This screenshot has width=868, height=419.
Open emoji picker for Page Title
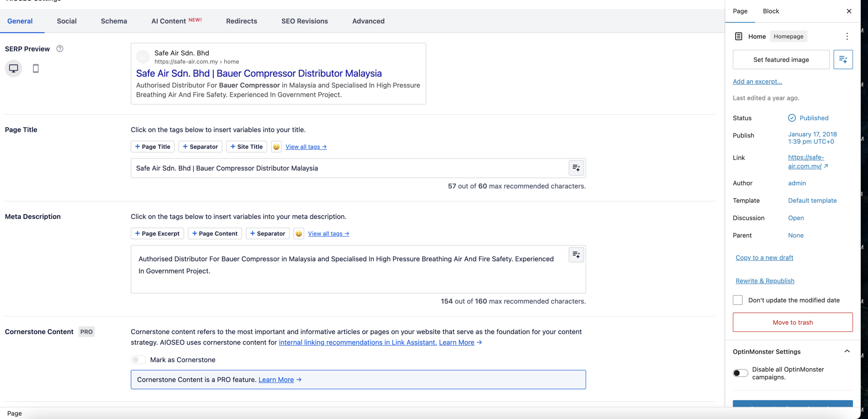[x=276, y=147]
